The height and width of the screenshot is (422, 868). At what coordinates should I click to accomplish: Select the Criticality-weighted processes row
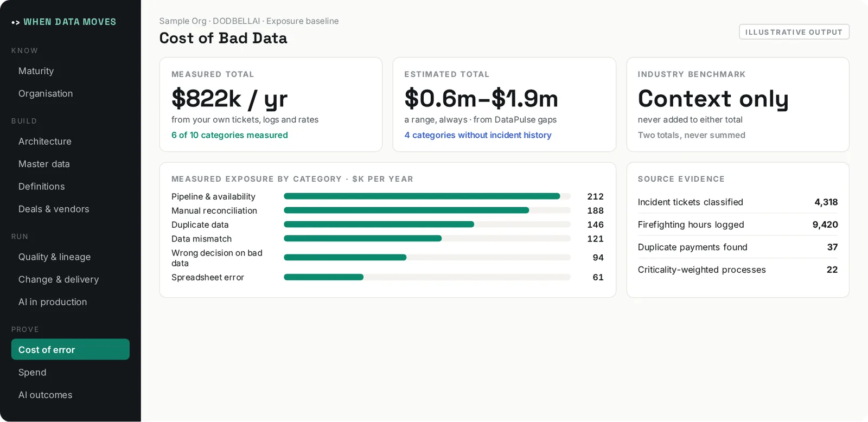[x=738, y=270]
